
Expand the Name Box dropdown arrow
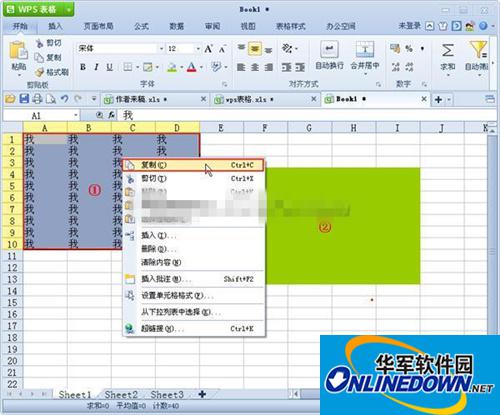tap(76, 115)
